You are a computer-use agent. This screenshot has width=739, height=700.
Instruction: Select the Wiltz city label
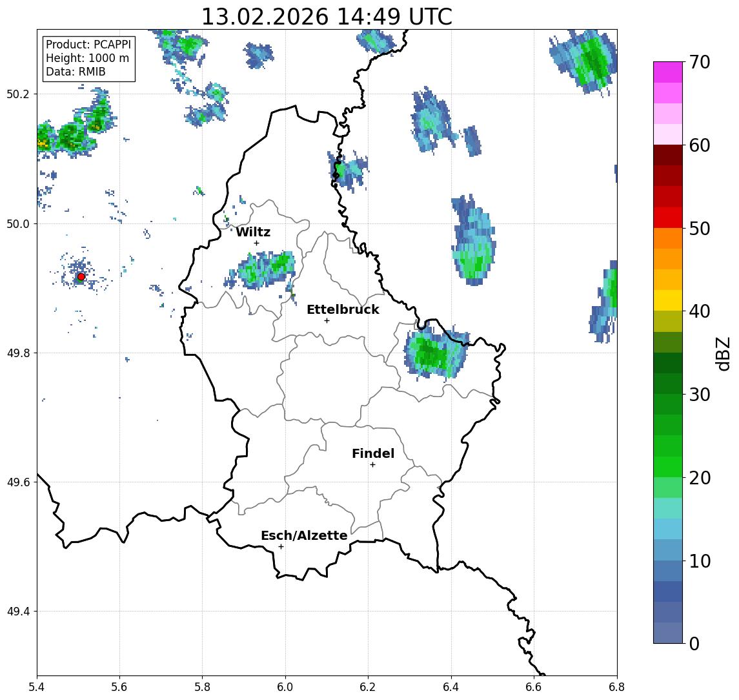point(253,232)
